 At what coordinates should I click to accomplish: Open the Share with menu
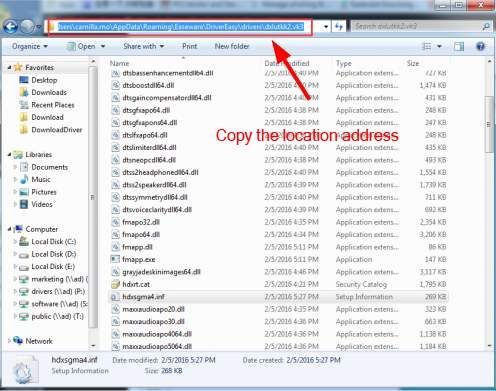click(144, 46)
